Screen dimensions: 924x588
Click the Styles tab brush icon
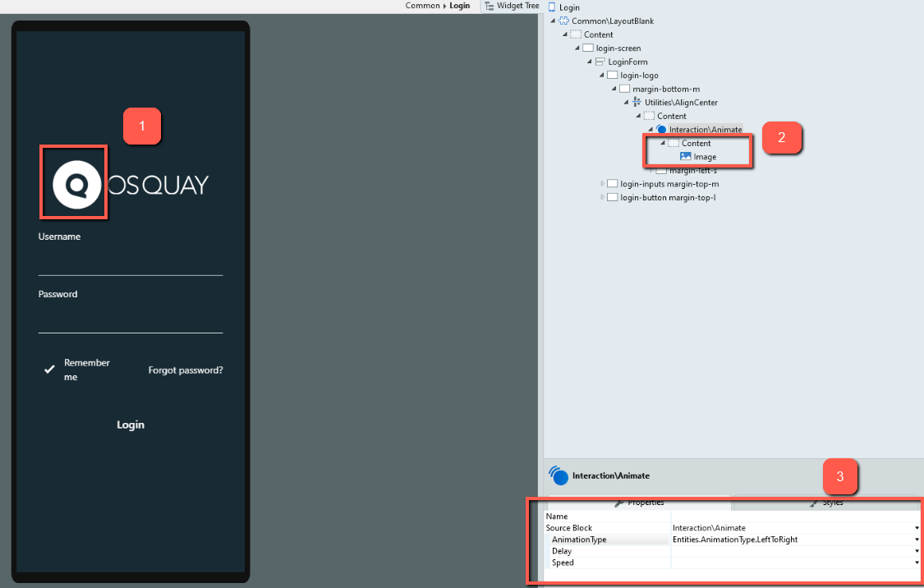(x=813, y=502)
